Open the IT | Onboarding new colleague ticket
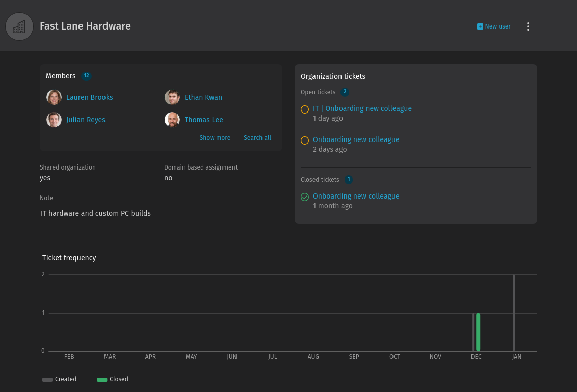The height and width of the screenshot is (392, 577). point(362,108)
